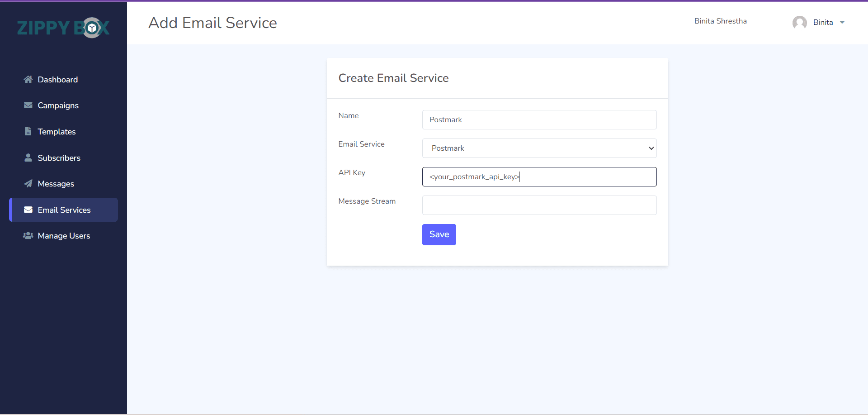This screenshot has height=415, width=868.
Task: Click the Email Service field label
Action: click(x=361, y=144)
